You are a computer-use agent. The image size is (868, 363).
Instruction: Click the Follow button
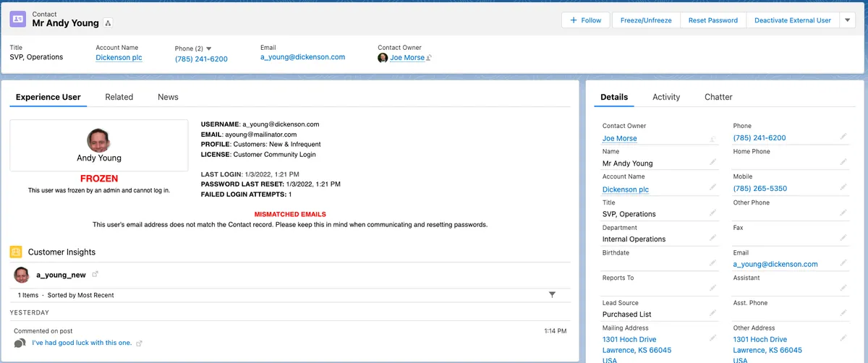pyautogui.click(x=586, y=20)
